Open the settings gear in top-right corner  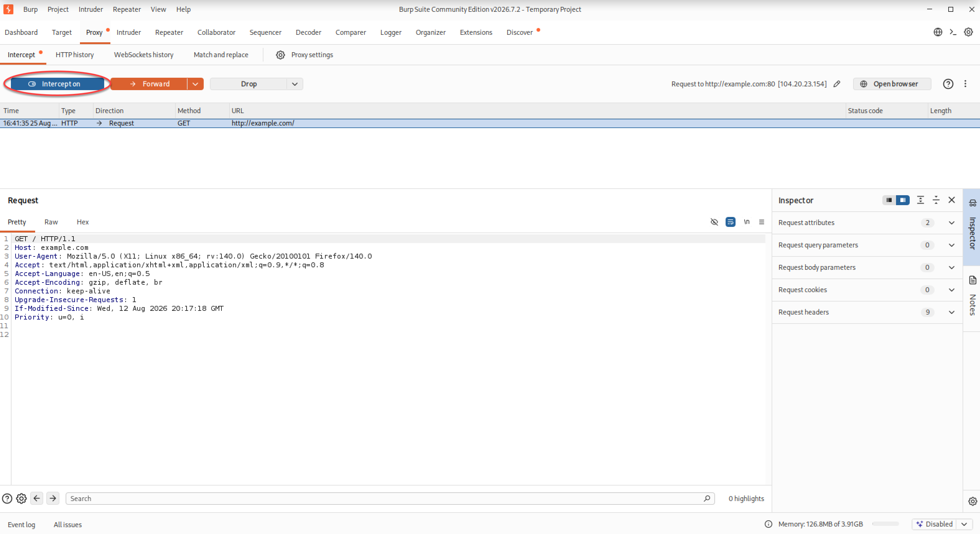point(968,32)
